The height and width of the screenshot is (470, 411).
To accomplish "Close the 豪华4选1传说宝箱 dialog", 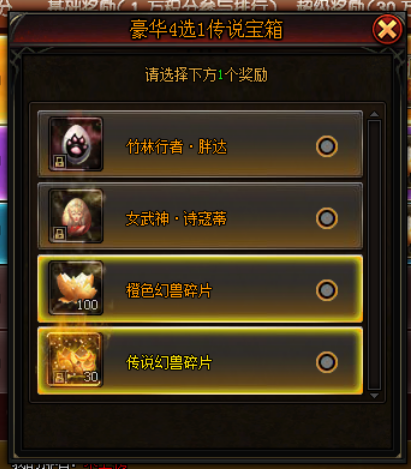I will pos(387,30).
